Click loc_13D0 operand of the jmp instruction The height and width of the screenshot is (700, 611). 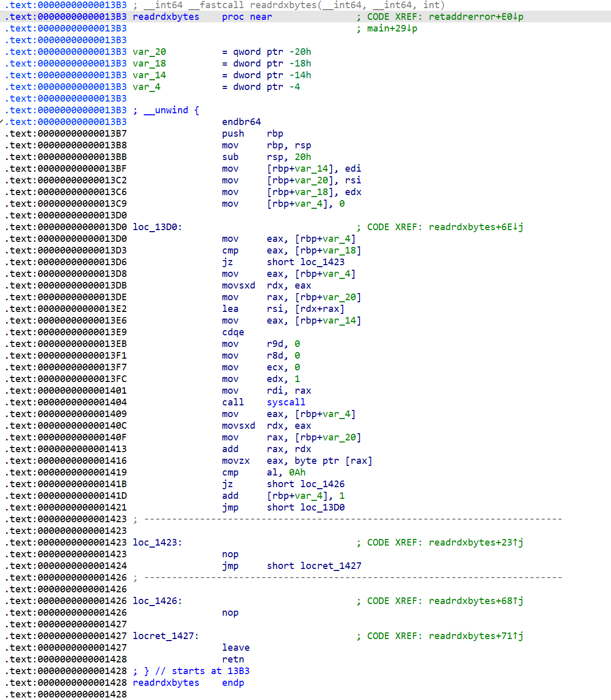coord(322,507)
